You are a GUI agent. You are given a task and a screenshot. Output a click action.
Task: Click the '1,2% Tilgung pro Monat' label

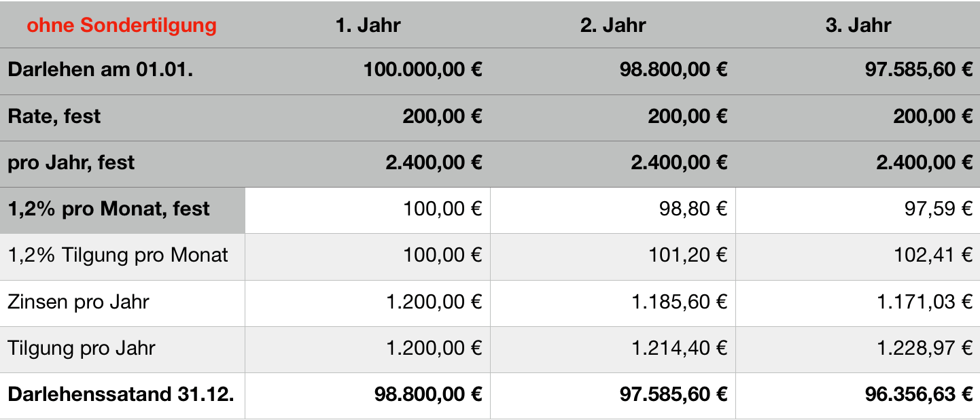pos(118,255)
